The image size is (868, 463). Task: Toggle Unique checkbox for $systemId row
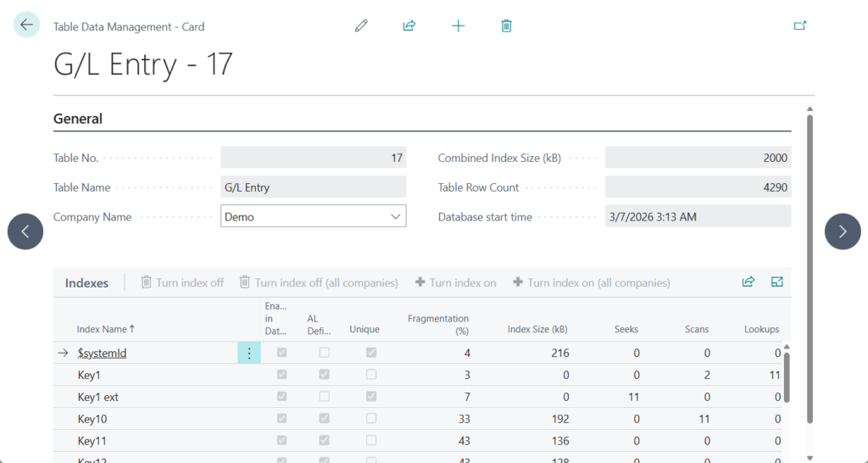(371, 353)
